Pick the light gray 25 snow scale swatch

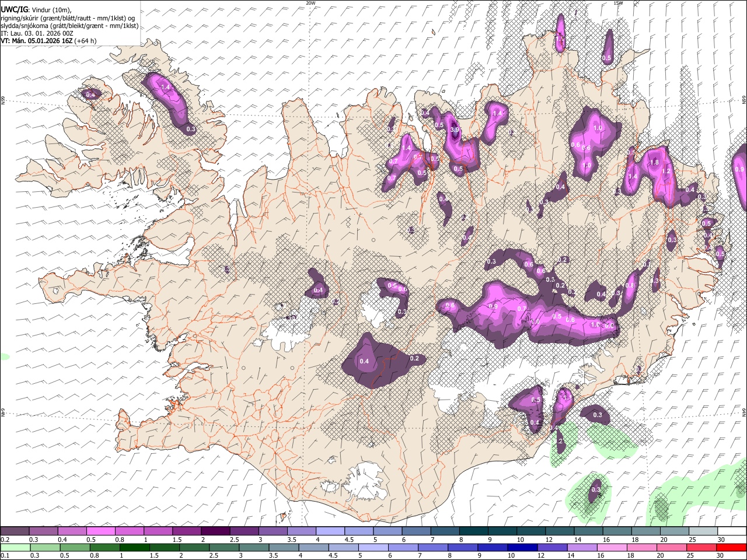click(x=703, y=531)
